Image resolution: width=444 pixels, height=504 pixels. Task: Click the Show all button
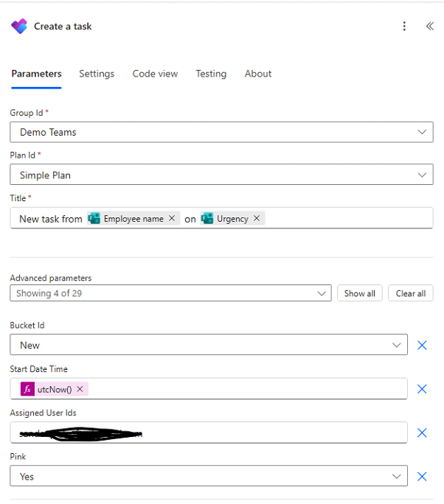[x=360, y=293]
